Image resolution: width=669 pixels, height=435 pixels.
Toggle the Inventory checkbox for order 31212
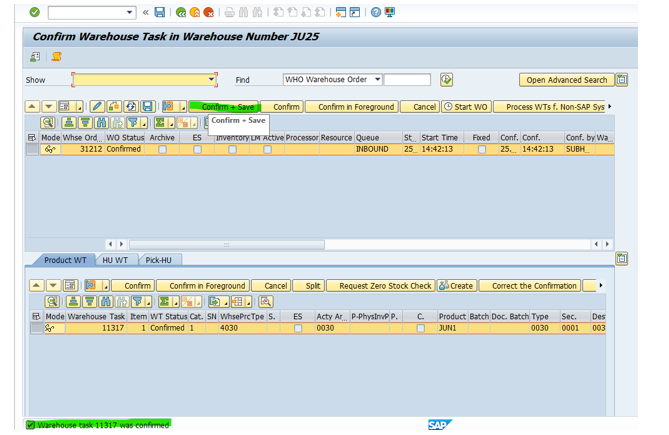232,149
